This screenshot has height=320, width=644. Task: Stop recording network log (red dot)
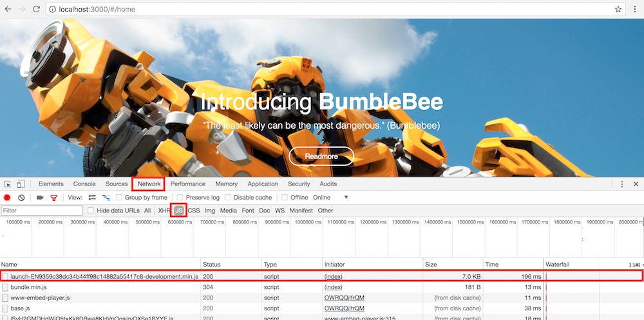click(7, 198)
